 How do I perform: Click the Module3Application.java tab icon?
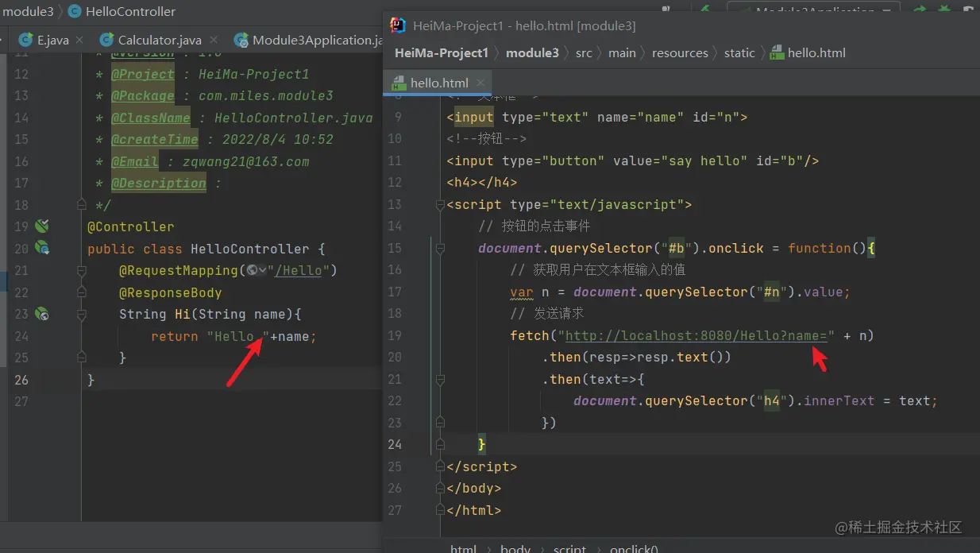(x=241, y=40)
